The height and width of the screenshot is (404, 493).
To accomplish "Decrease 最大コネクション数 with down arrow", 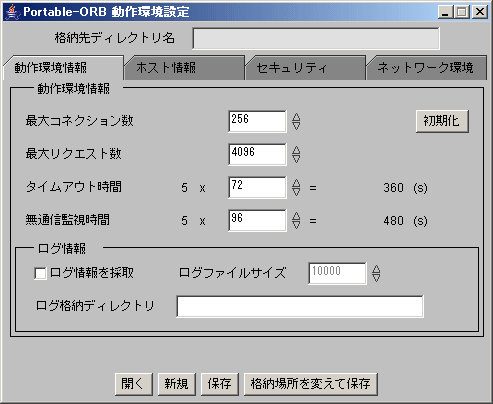I will pyautogui.click(x=296, y=126).
